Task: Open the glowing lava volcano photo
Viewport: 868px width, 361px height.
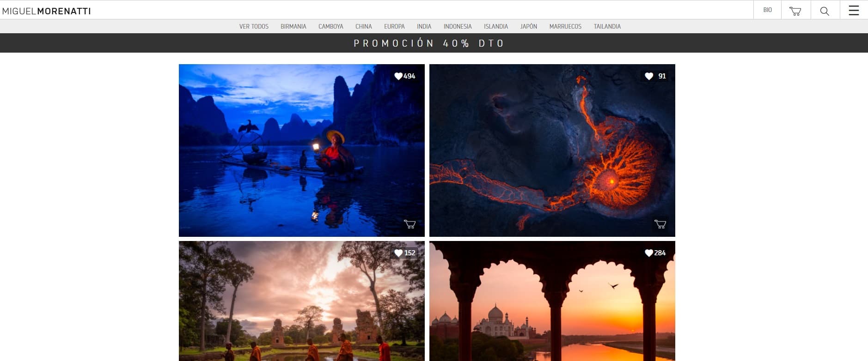Action: point(552,150)
